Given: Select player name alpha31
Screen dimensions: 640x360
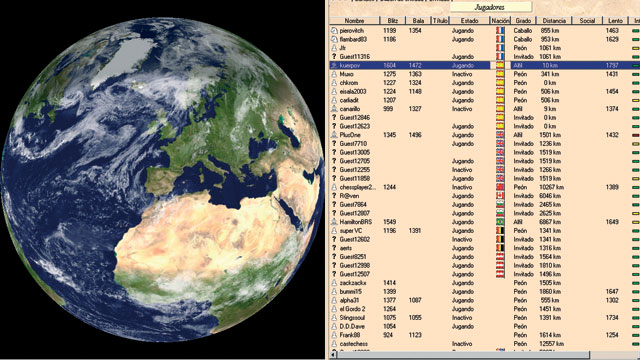Looking at the screenshot, I should coord(349,300).
